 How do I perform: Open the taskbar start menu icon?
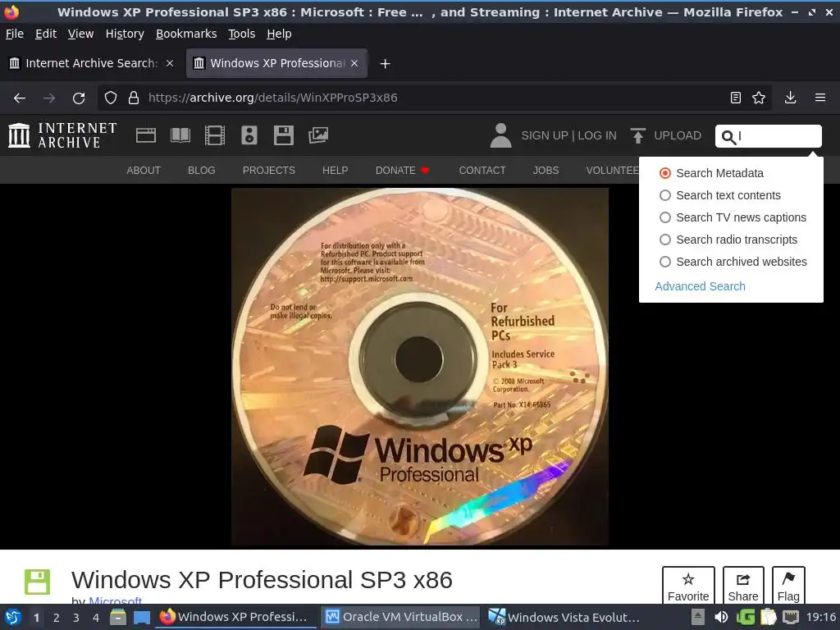(13, 617)
